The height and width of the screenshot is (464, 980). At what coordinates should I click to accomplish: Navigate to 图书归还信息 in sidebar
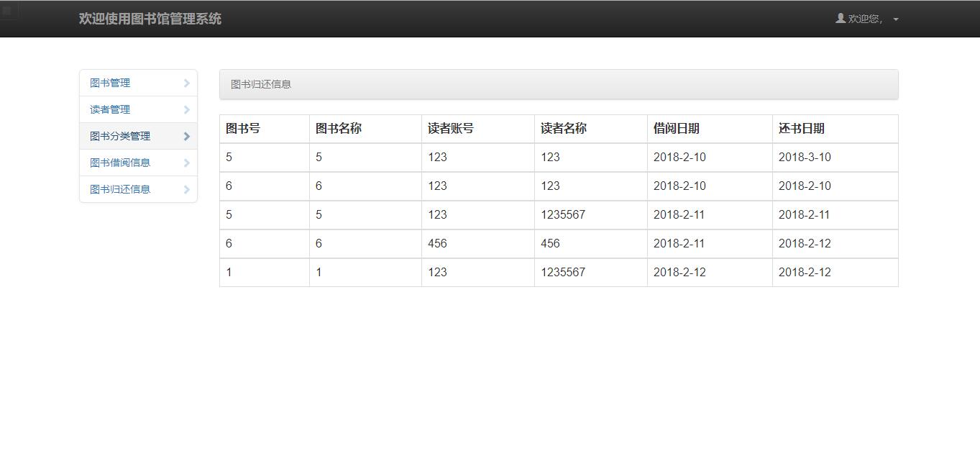(x=120, y=190)
